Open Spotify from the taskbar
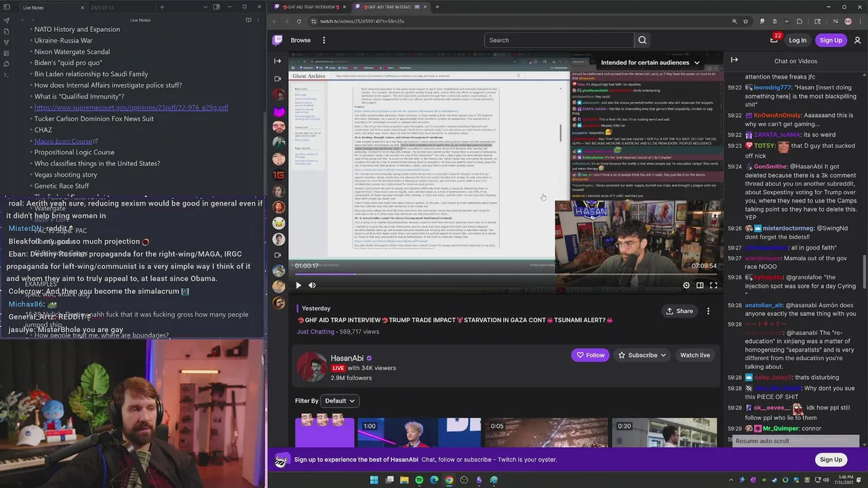Screen dimensions: 868x488 [419, 480]
